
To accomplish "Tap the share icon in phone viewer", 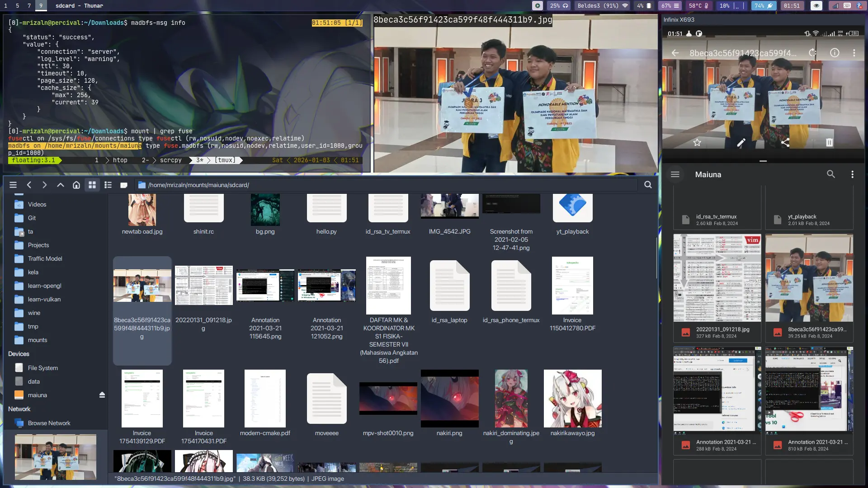I will coord(785,143).
